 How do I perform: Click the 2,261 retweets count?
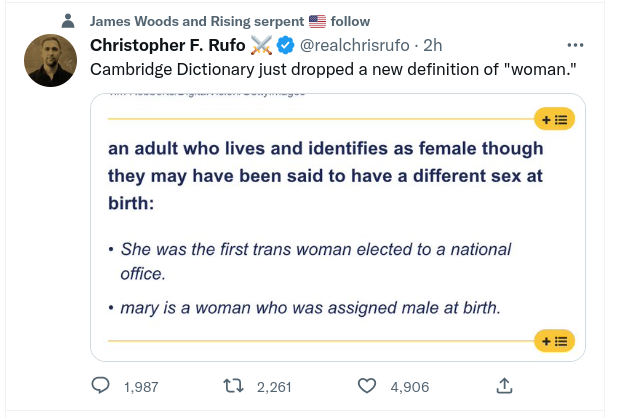[273, 387]
